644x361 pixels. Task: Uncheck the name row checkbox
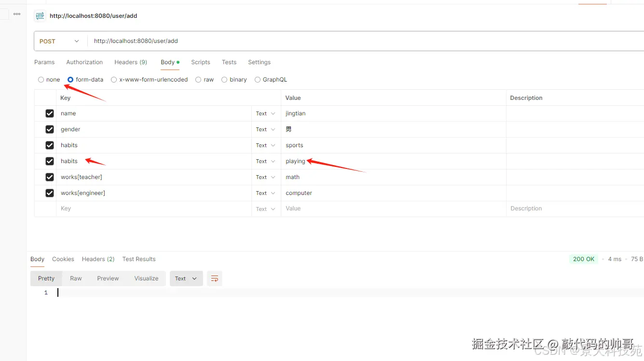[x=49, y=113]
